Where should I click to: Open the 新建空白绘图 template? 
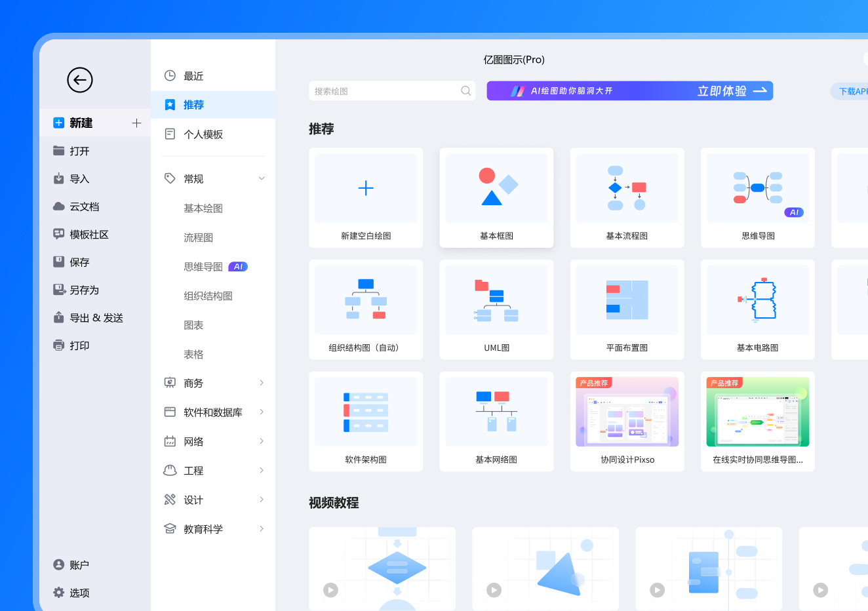366,197
